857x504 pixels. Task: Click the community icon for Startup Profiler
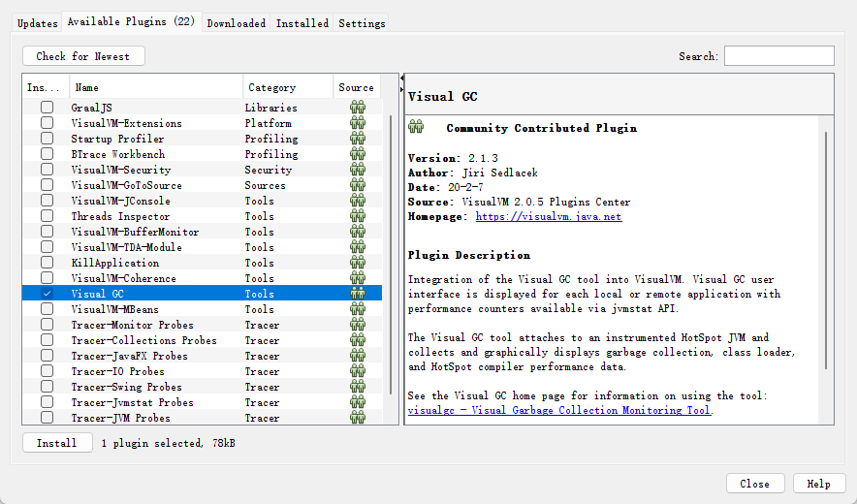(358, 139)
